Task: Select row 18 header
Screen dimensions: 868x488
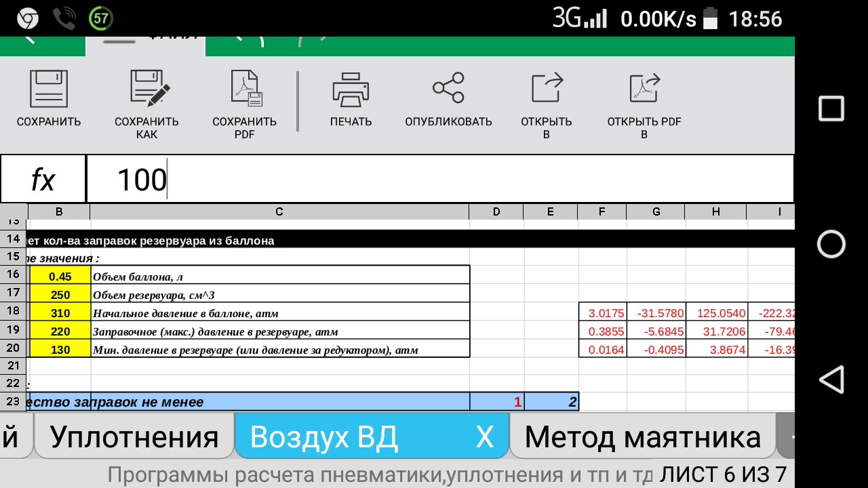Action: tap(13, 312)
